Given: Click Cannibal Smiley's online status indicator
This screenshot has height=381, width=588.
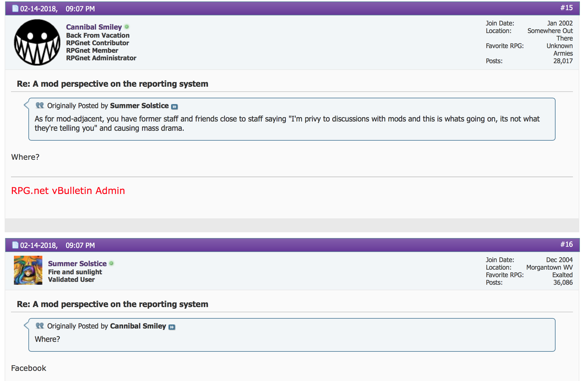Looking at the screenshot, I should [127, 27].
